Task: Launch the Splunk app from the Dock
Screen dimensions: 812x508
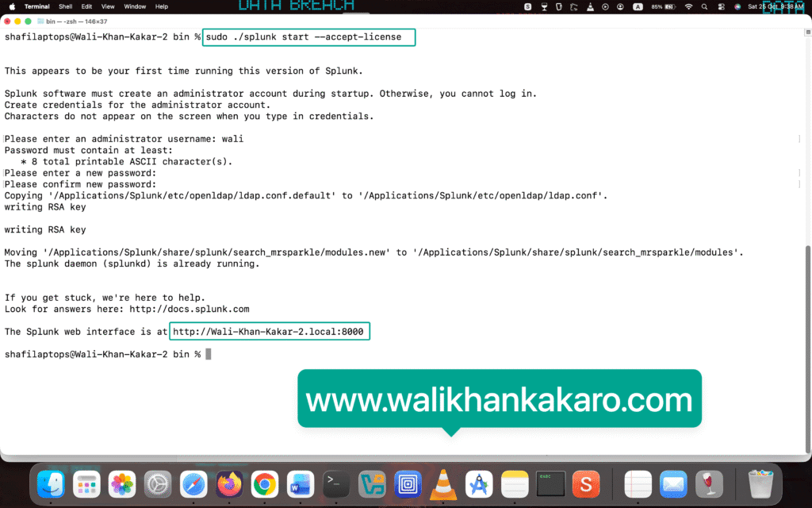Action: click(586, 484)
